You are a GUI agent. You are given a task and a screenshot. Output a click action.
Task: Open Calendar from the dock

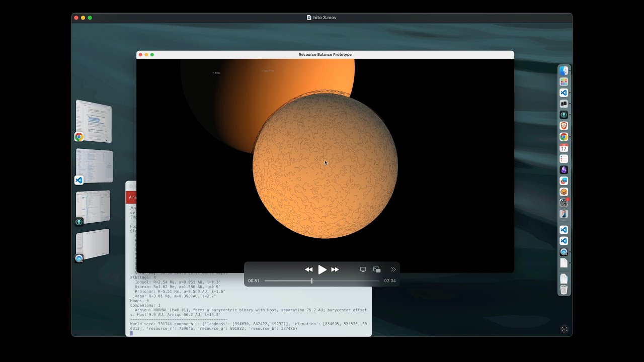[564, 148]
